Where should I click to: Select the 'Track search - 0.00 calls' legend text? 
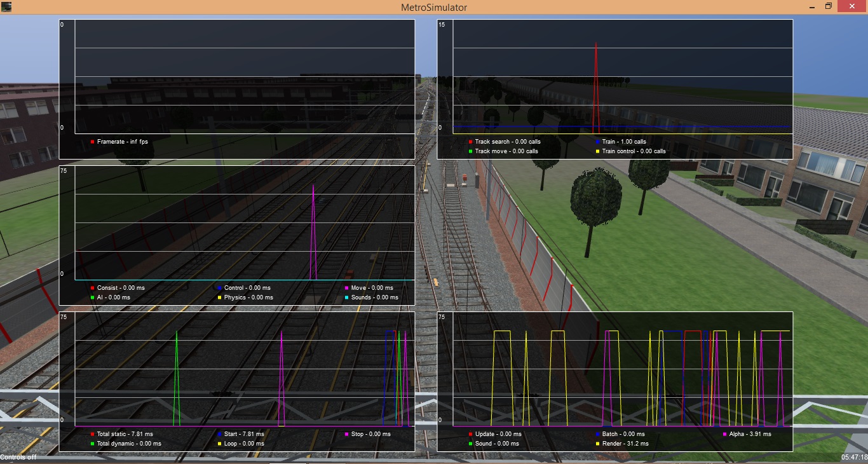coord(508,142)
